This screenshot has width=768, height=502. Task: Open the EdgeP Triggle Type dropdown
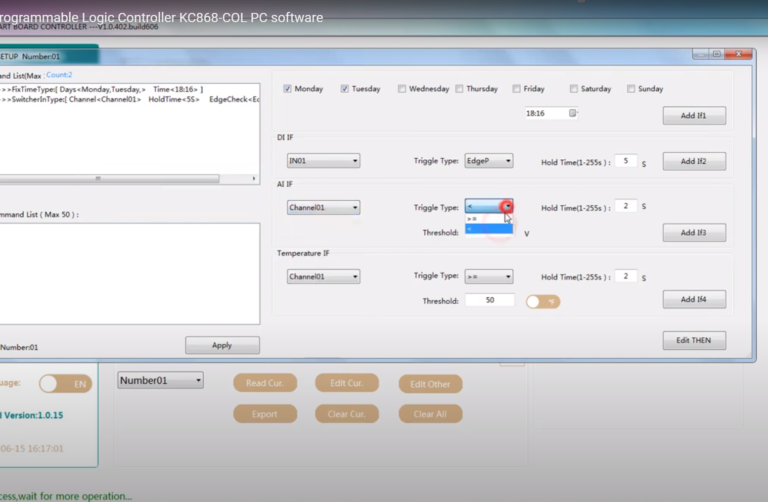click(489, 161)
